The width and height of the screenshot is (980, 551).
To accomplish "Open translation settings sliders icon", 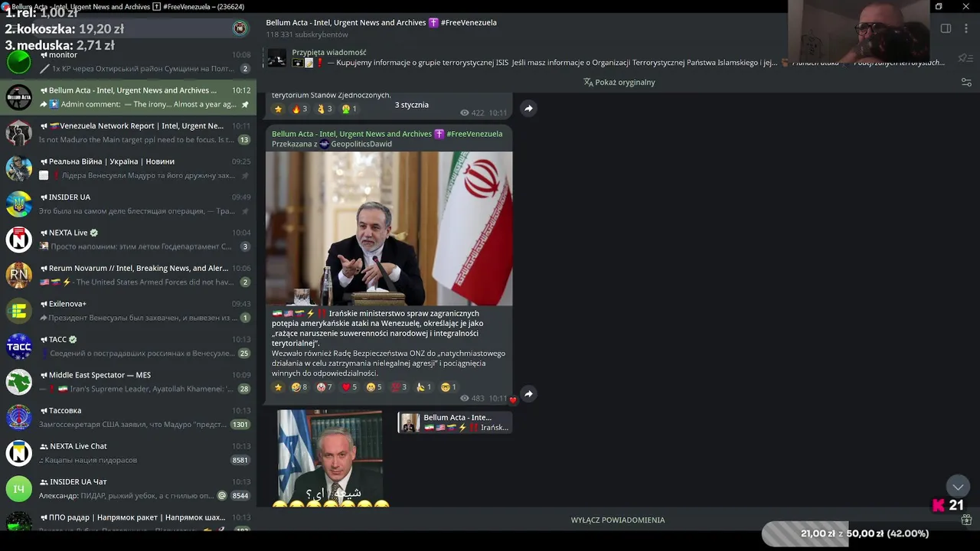I will pos(965,82).
